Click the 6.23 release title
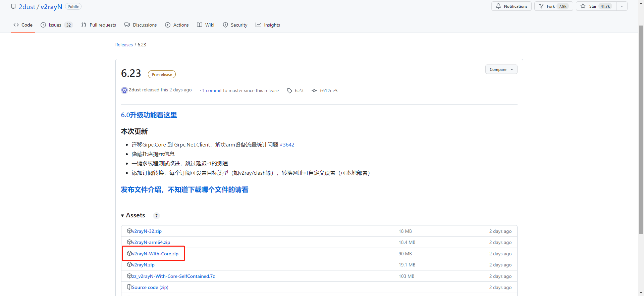The width and height of the screenshot is (644, 296). (131, 73)
